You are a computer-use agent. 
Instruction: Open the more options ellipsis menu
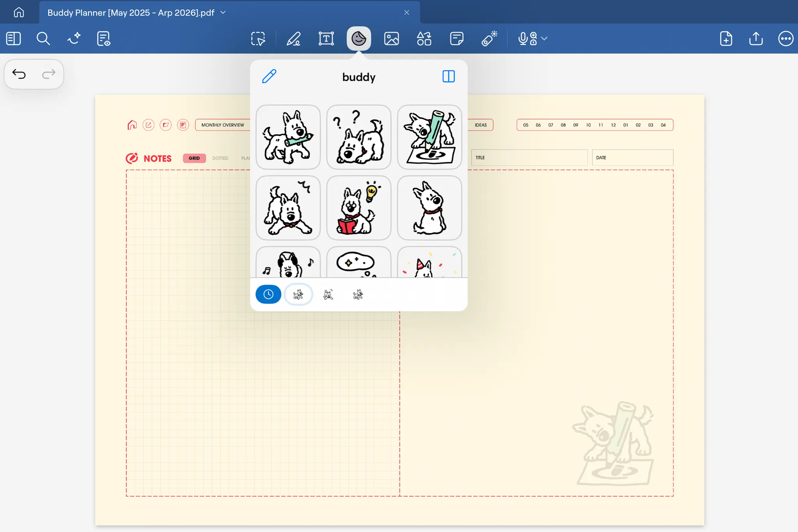pyautogui.click(x=786, y=39)
